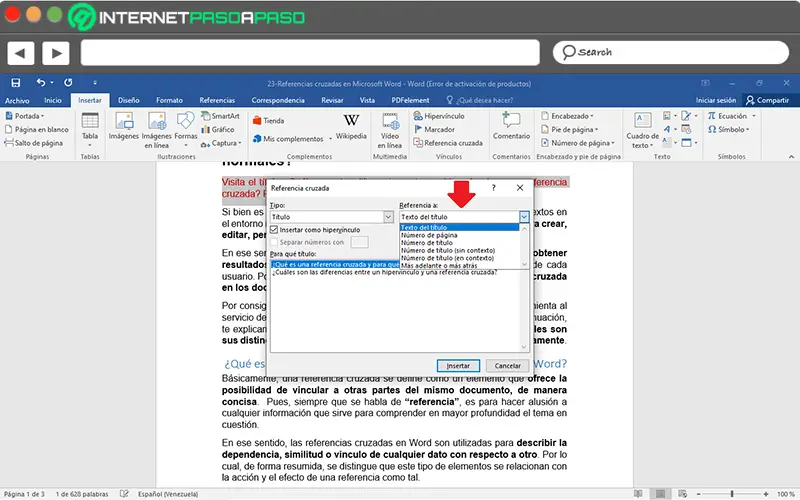Open the Referencias tab
The width and height of the screenshot is (800, 500).
(217, 101)
